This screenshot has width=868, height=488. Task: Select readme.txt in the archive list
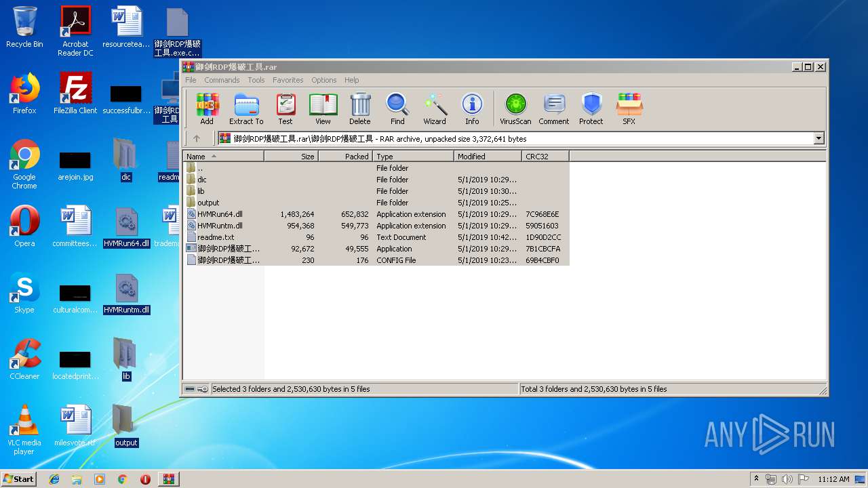[376, 237]
